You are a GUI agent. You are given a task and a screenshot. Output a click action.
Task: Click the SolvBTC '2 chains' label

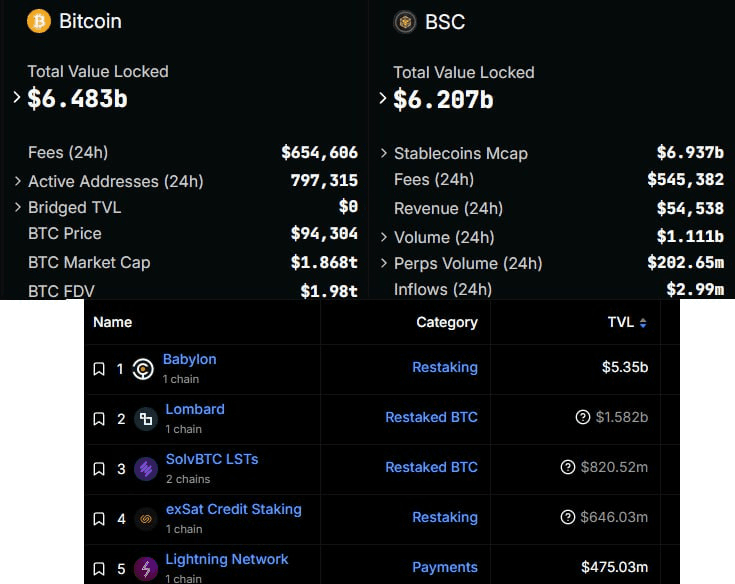[x=188, y=479]
